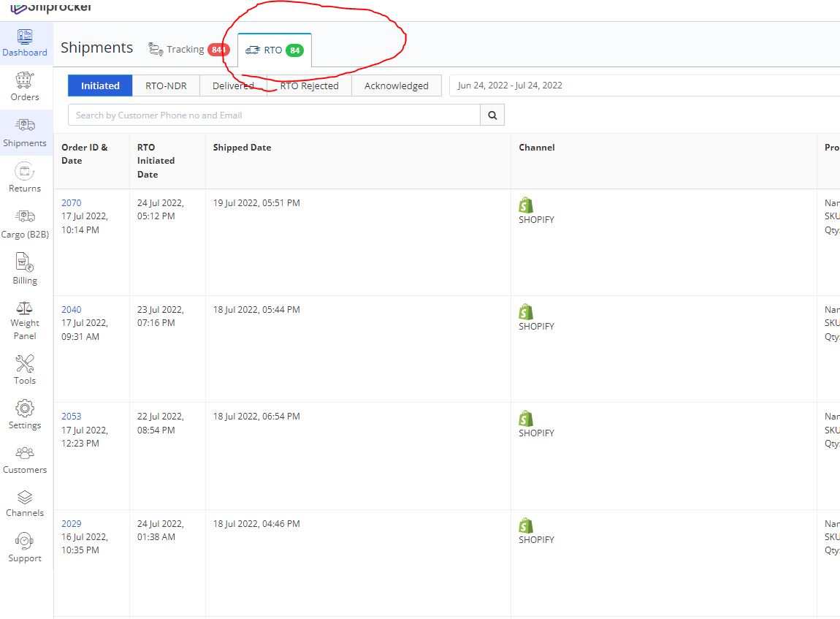This screenshot has height=619, width=840.
Task: Click RTO initiated date 22 Jul 2022, 08:54 PM
Action: point(160,423)
